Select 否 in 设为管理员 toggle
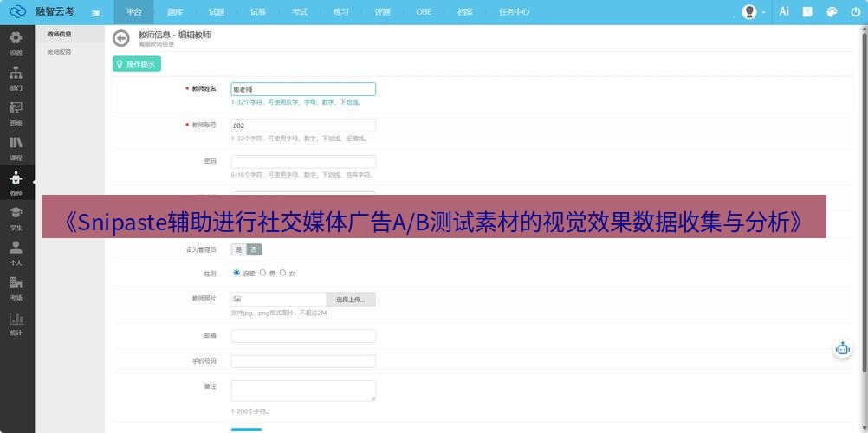The image size is (868, 433). coord(254,249)
